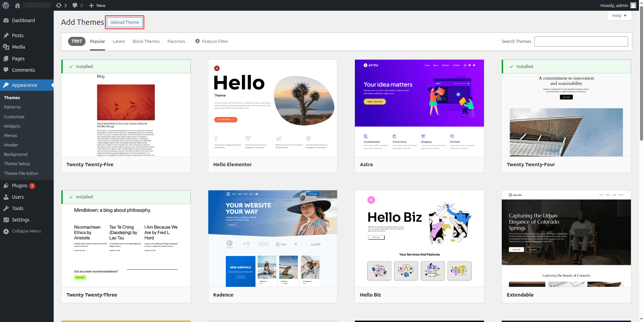The image size is (644, 322).
Task: Click the admin avatar in the top bar
Action: (633, 5)
